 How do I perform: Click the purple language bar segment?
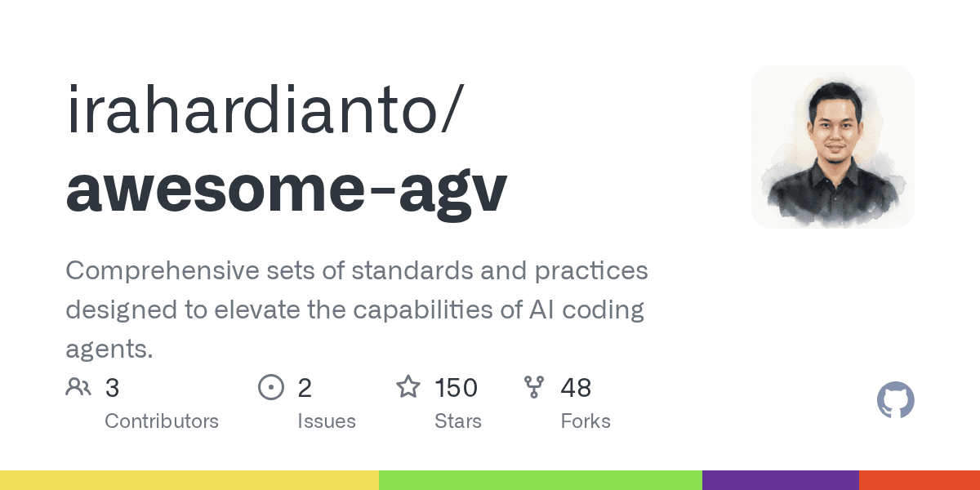point(781,480)
